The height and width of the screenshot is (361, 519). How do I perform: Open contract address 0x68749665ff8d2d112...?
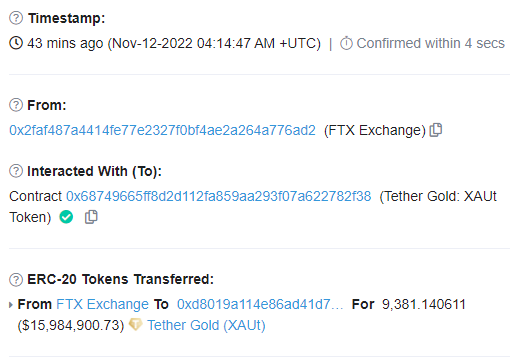tap(219, 196)
